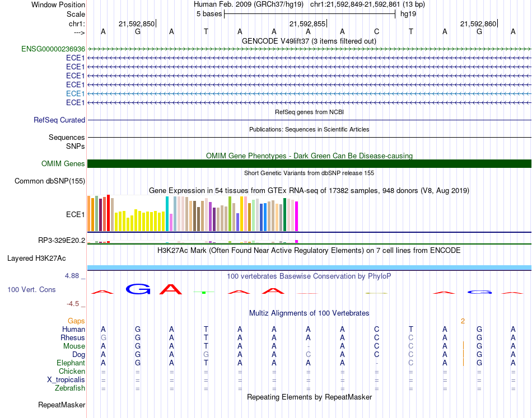
Task: Click the gray G in the Rhesus row
Action: click(104, 337)
